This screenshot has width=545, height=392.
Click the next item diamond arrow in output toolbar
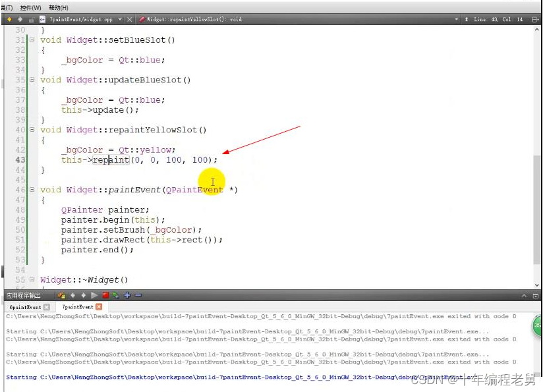(x=84, y=295)
